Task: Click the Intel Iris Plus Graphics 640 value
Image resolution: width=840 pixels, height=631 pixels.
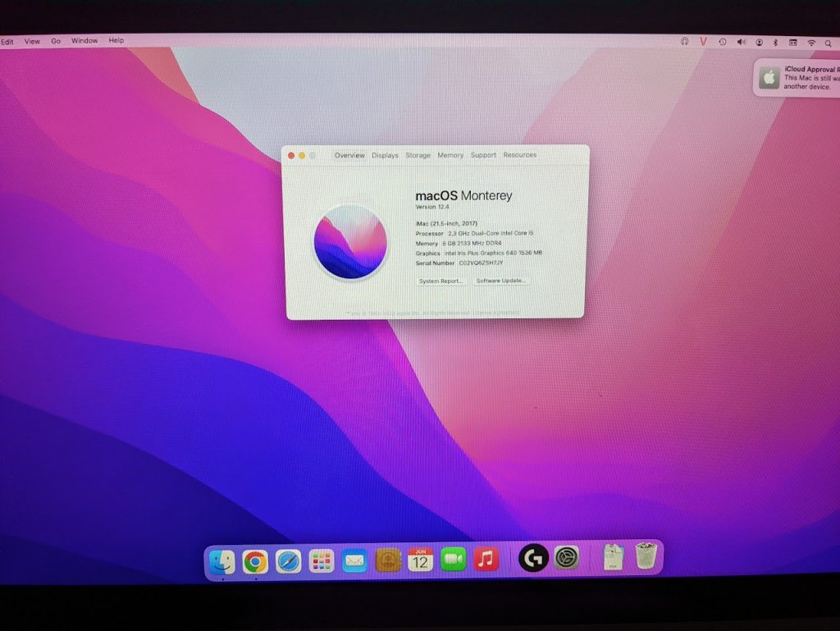Action: (493, 253)
